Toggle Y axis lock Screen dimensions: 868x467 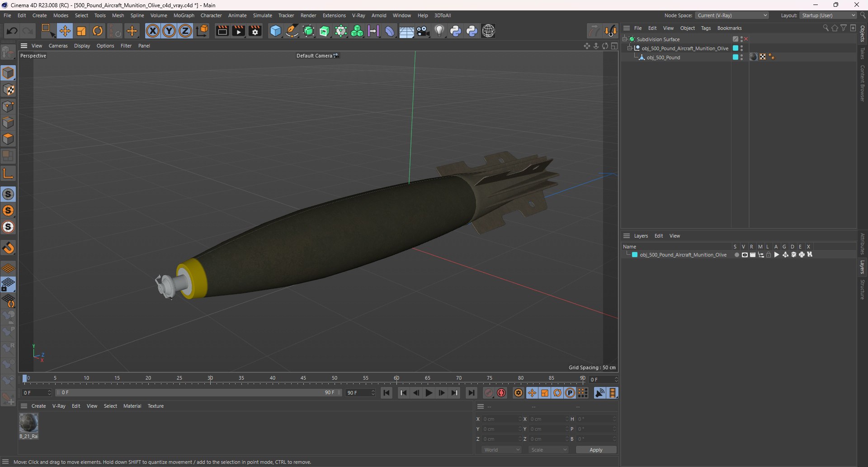[169, 31]
